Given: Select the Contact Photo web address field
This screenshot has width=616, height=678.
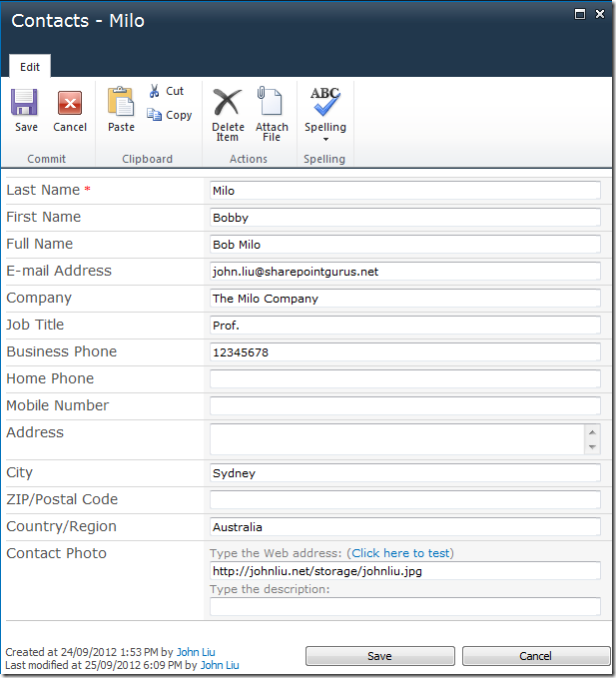Looking at the screenshot, I should (404, 571).
